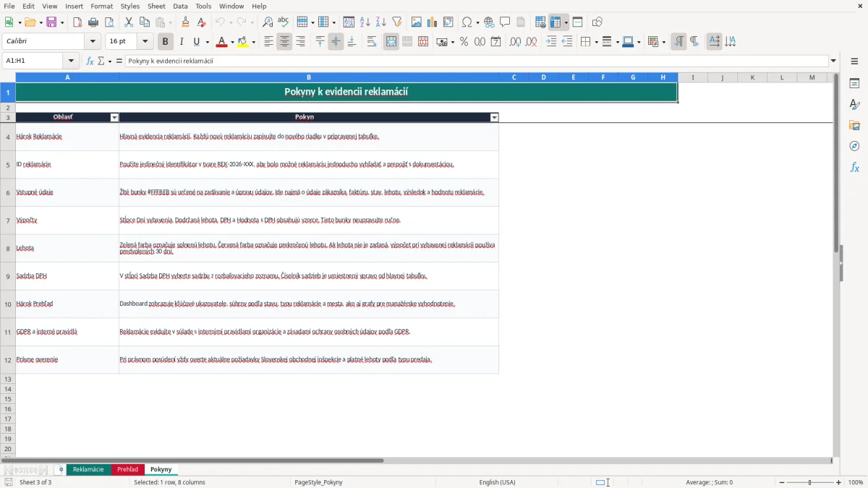Open the Font Color dropdown arrow
Viewport: 868px width, 488px height.
[x=232, y=42]
